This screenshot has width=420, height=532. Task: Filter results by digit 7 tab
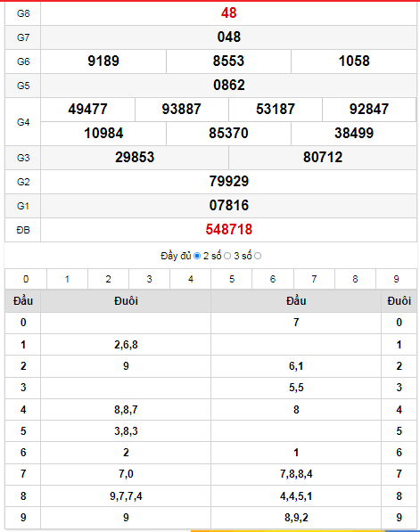point(314,279)
